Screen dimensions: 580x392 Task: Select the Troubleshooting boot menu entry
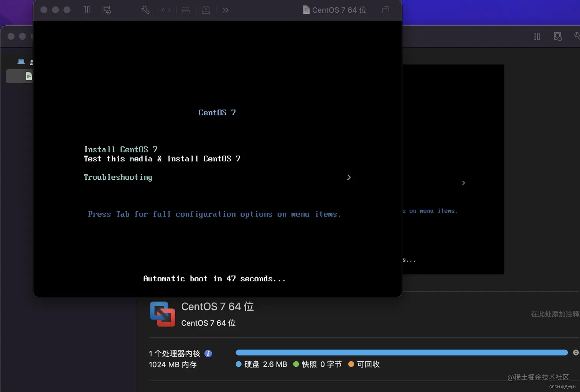click(x=118, y=177)
